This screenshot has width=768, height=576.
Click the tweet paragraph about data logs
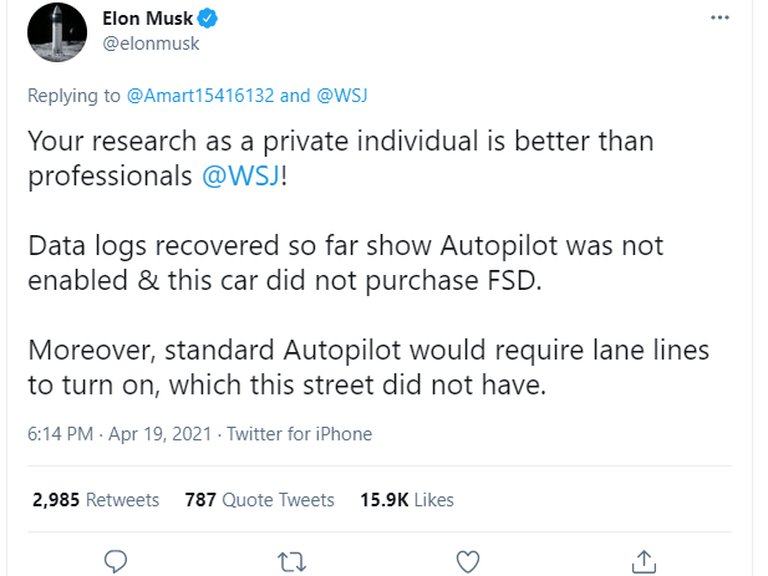click(344, 262)
